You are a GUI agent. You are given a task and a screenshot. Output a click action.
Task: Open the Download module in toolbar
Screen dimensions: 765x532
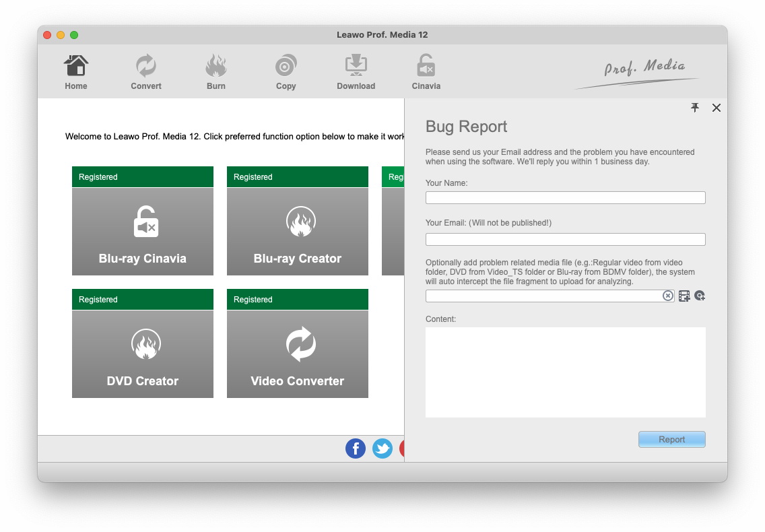click(x=356, y=72)
